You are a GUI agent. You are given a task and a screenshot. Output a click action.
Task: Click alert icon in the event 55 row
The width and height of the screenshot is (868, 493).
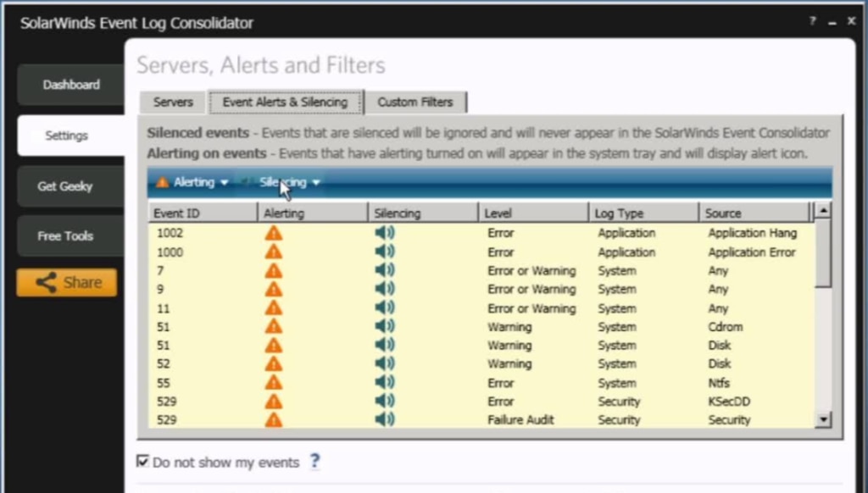(274, 382)
